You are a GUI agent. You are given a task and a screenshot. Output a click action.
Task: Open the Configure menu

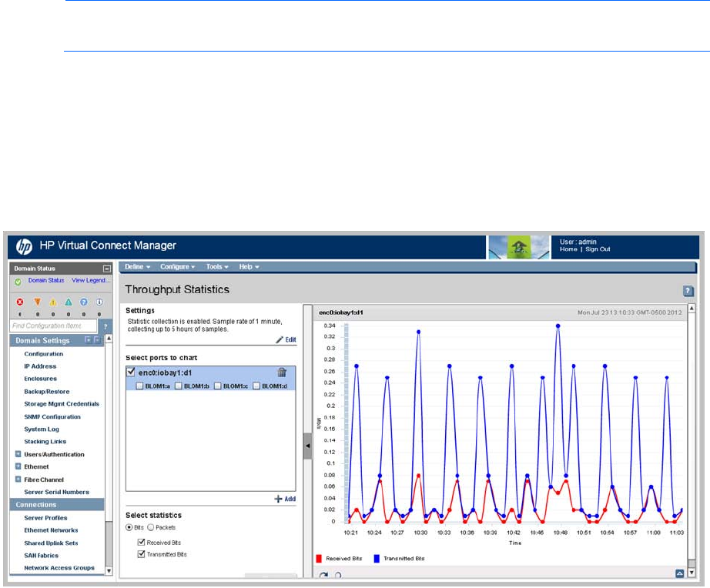tap(176, 266)
